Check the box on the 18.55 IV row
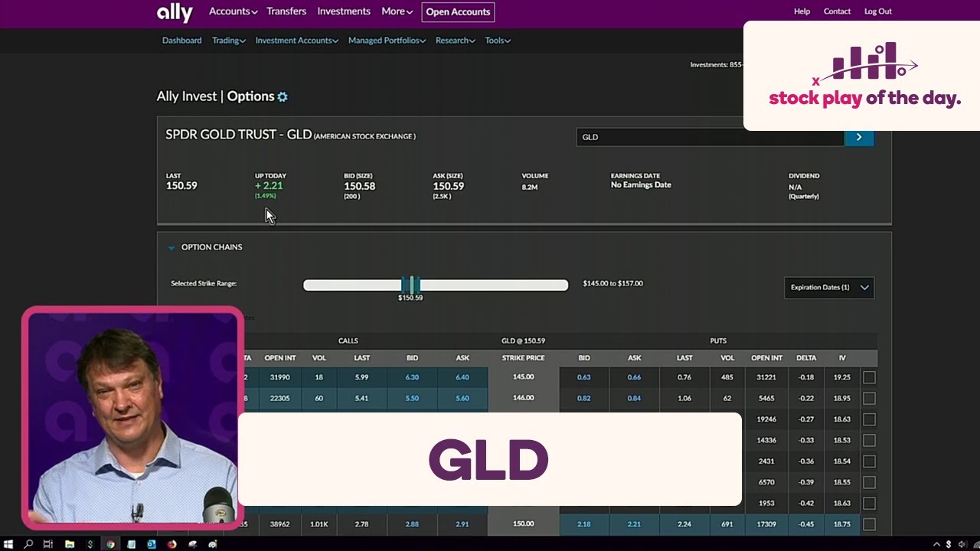 pyautogui.click(x=869, y=483)
